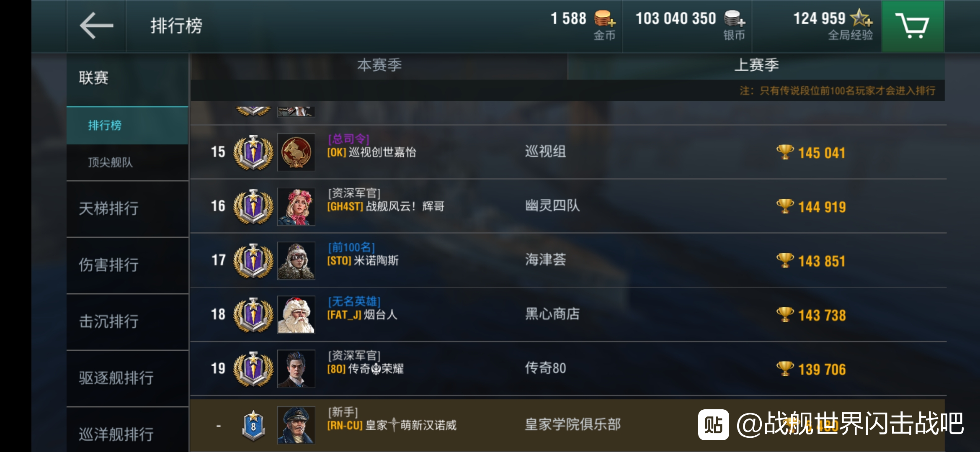Viewport: 980px width, 452px height.
Task: Tap the trophy icon next to 143 851
Action: 785,260
